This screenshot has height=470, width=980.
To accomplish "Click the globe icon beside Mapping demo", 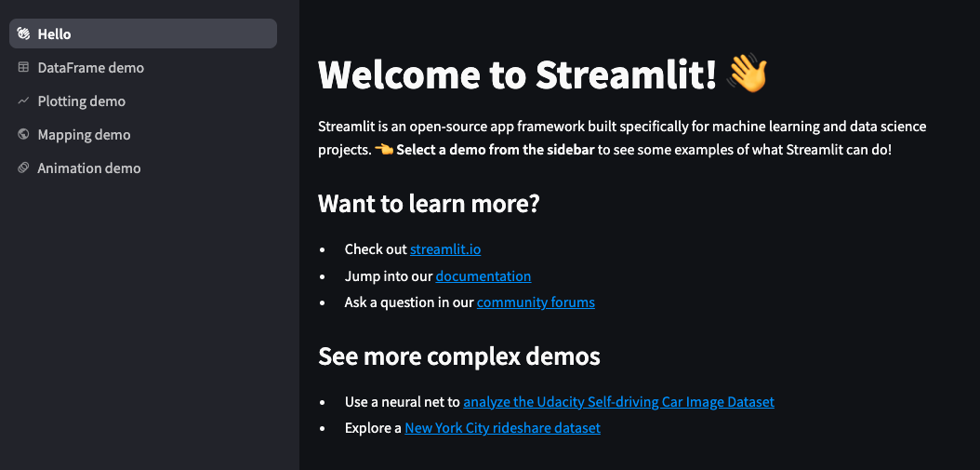I will coord(24,135).
